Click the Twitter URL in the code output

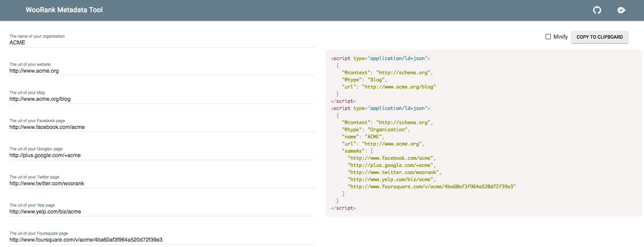tap(394, 172)
